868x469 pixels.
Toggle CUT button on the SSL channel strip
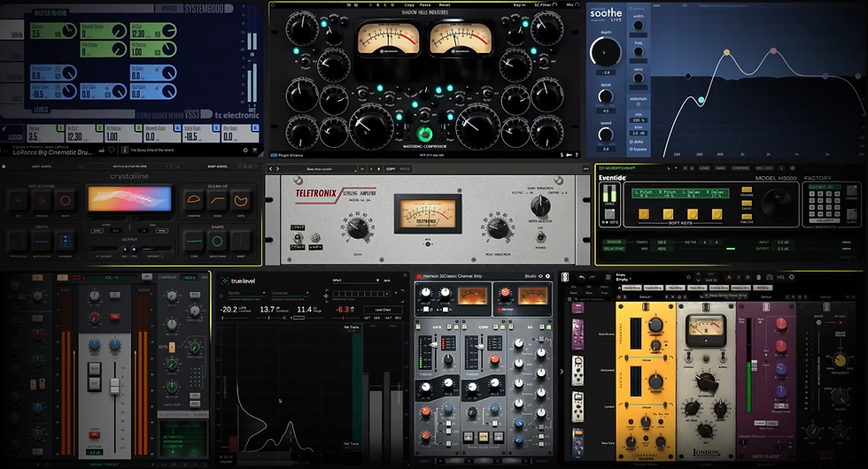(95, 382)
